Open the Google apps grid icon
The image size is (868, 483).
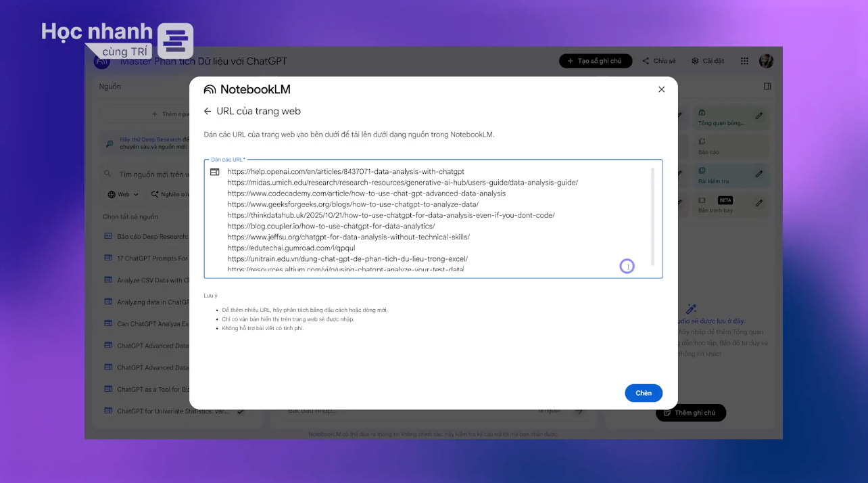tap(744, 61)
